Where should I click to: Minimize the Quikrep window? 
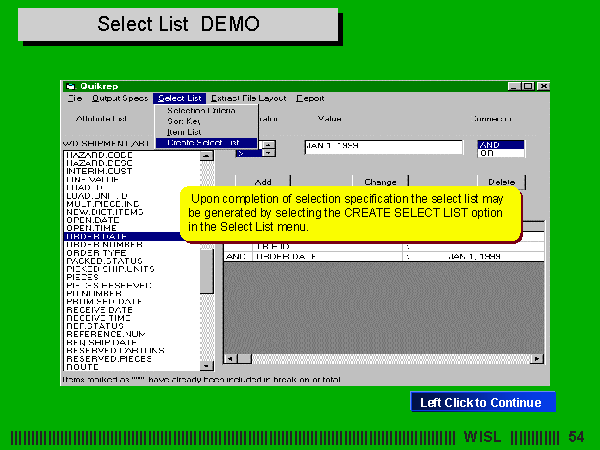tap(514, 86)
